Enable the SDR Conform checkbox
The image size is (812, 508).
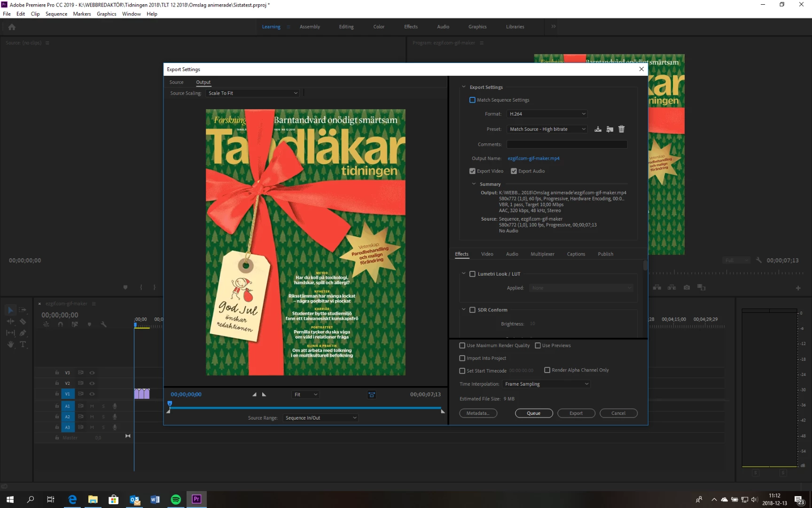point(472,310)
